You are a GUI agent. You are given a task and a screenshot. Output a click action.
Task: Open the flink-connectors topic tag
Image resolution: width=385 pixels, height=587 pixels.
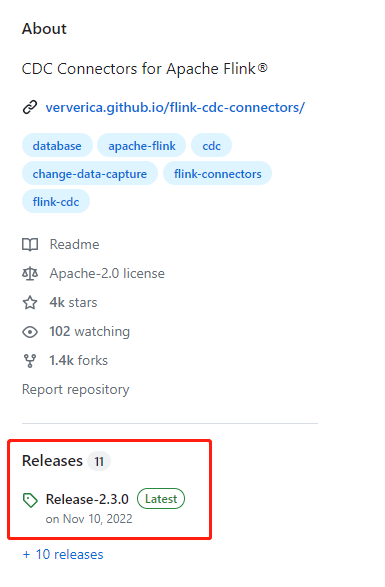(x=217, y=174)
